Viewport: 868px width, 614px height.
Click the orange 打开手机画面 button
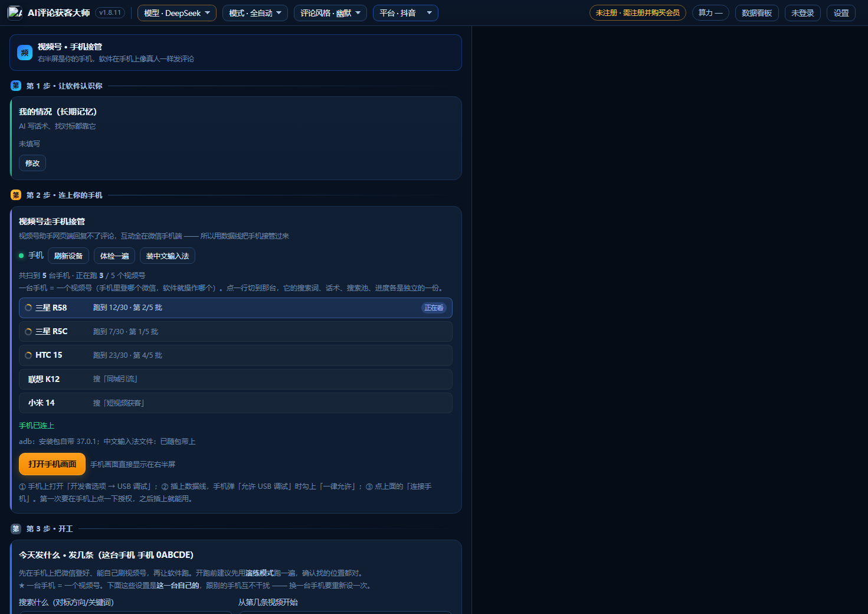(x=52, y=464)
